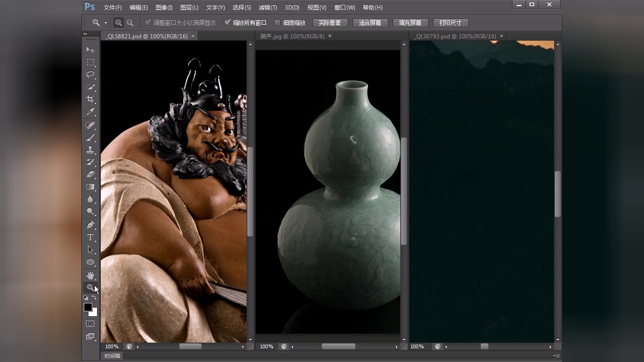Select the Eraser tool
644x362 pixels.
pos(90,174)
